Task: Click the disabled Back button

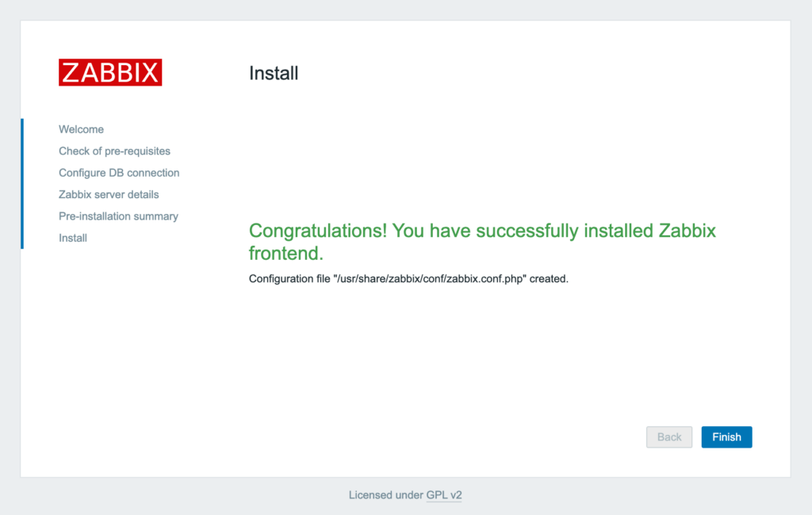Action: pos(668,437)
